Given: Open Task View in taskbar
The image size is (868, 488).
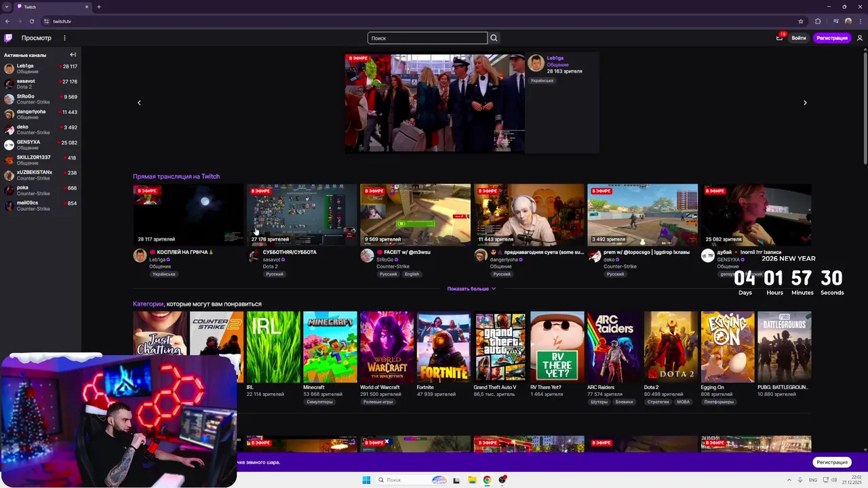Looking at the screenshot, I should pyautogui.click(x=456, y=480).
